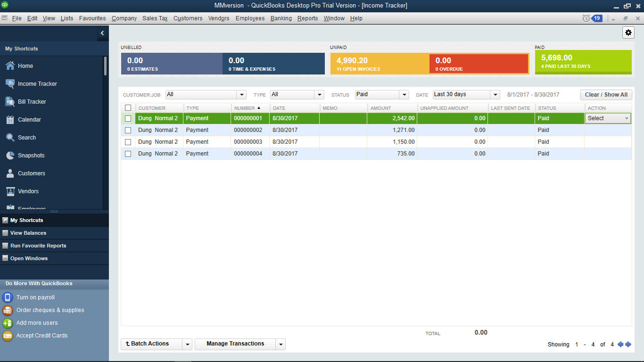Collapse the left shortcuts panel
Viewport: 644px width, 362px height.
pos(102,33)
